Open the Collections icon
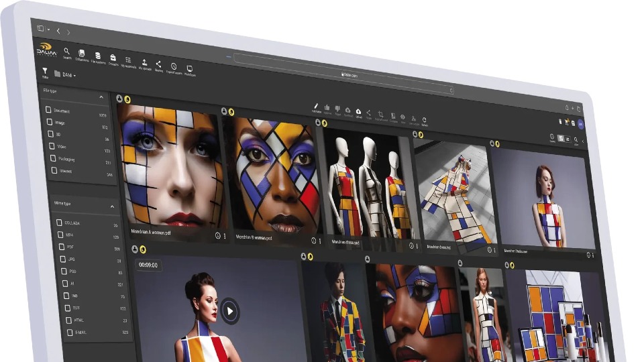 [x=82, y=55]
